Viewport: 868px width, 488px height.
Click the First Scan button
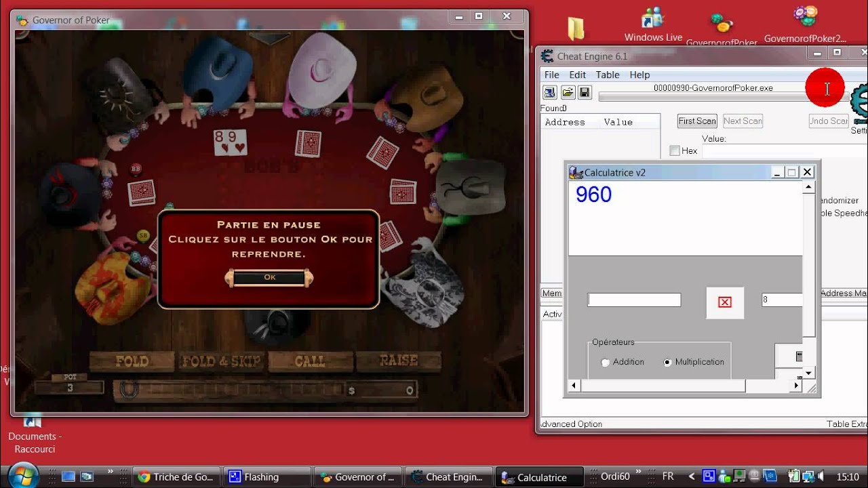[696, 121]
